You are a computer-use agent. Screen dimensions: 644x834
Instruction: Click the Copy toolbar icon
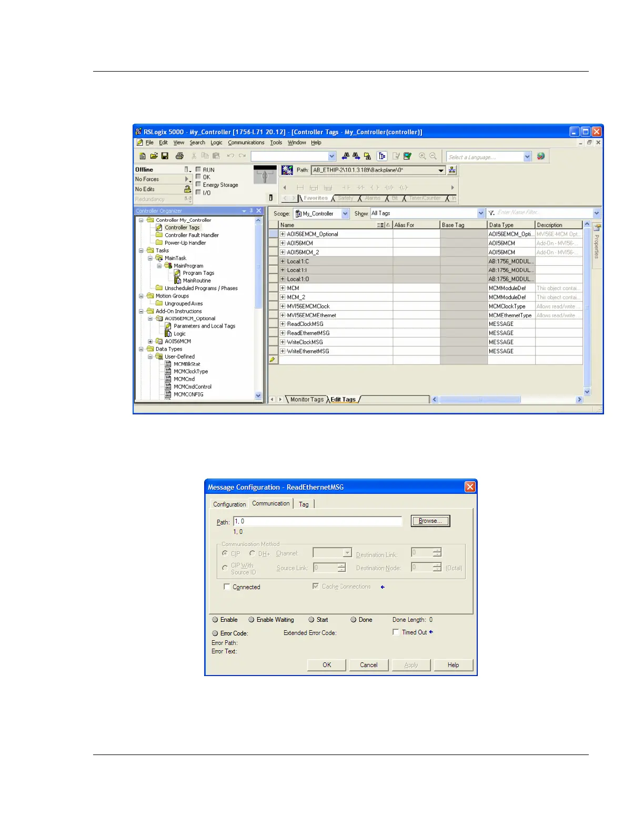[205, 156]
